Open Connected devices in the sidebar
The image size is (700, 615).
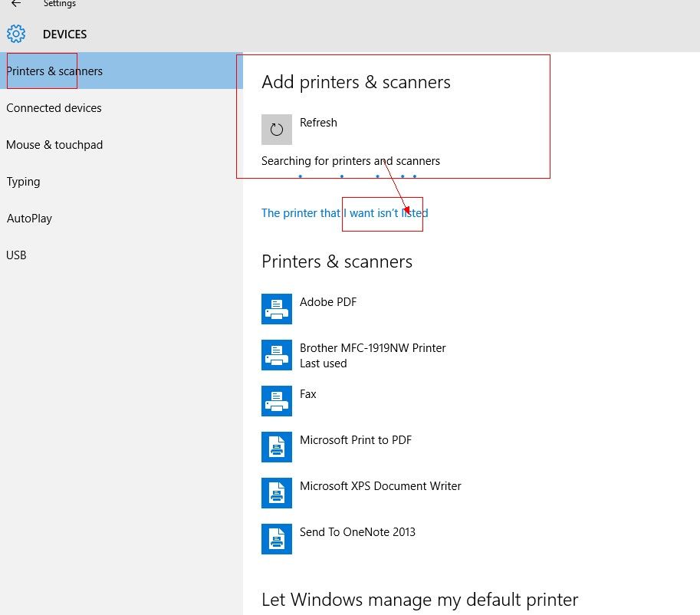pos(54,108)
